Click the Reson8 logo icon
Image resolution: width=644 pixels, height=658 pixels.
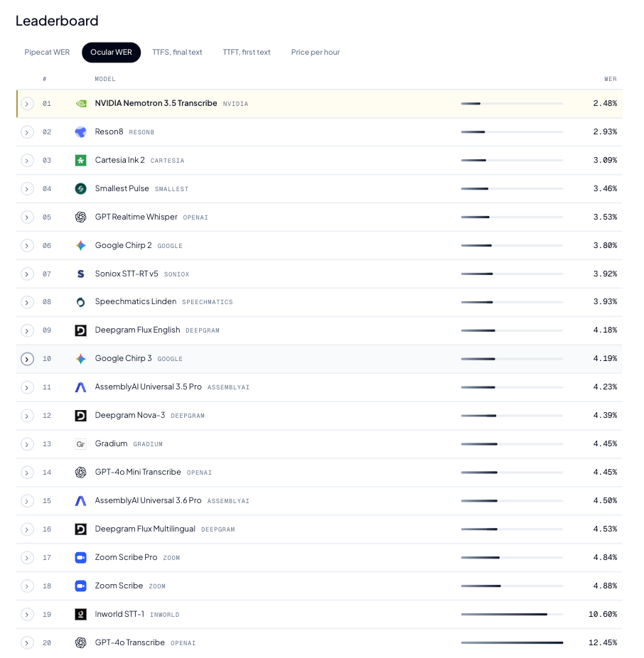pos(80,132)
